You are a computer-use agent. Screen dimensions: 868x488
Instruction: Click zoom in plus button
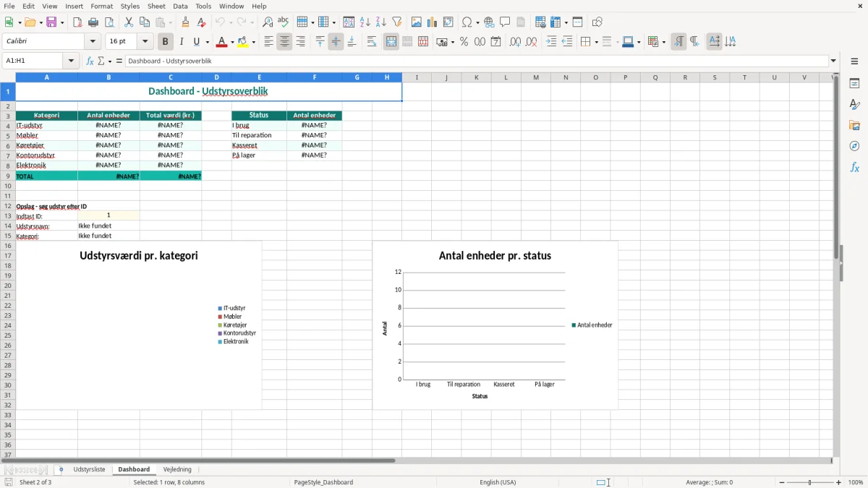(x=839, y=482)
